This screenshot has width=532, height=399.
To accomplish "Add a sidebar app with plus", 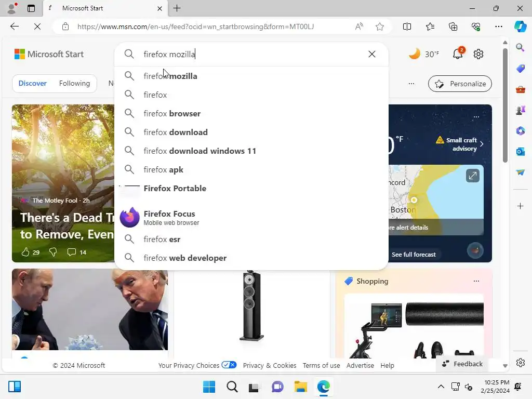I will point(520,206).
